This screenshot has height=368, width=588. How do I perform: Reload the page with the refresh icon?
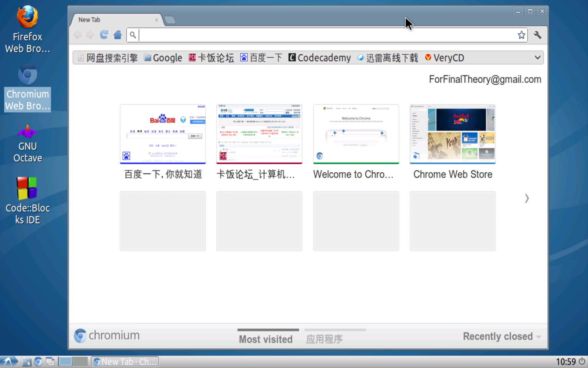pyautogui.click(x=104, y=35)
